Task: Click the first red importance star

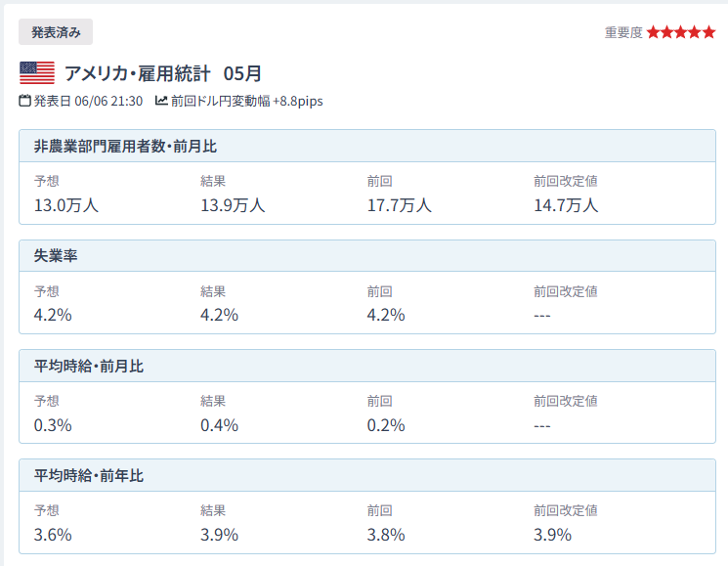Action: point(654,32)
